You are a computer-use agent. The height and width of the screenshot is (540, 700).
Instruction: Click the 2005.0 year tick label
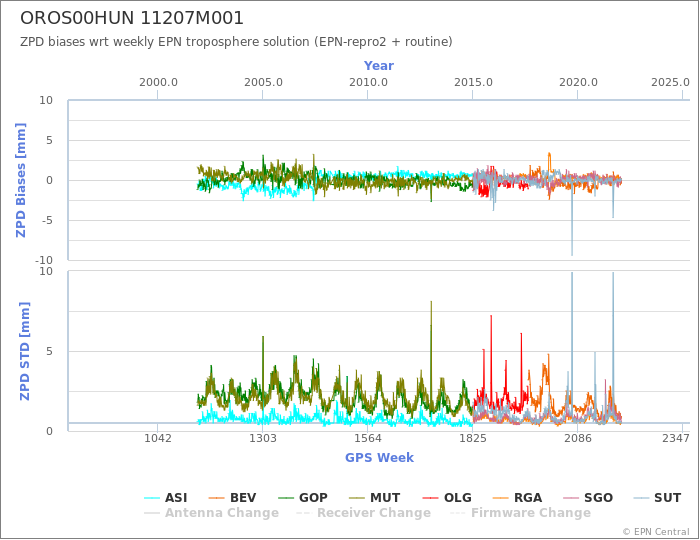263,83
